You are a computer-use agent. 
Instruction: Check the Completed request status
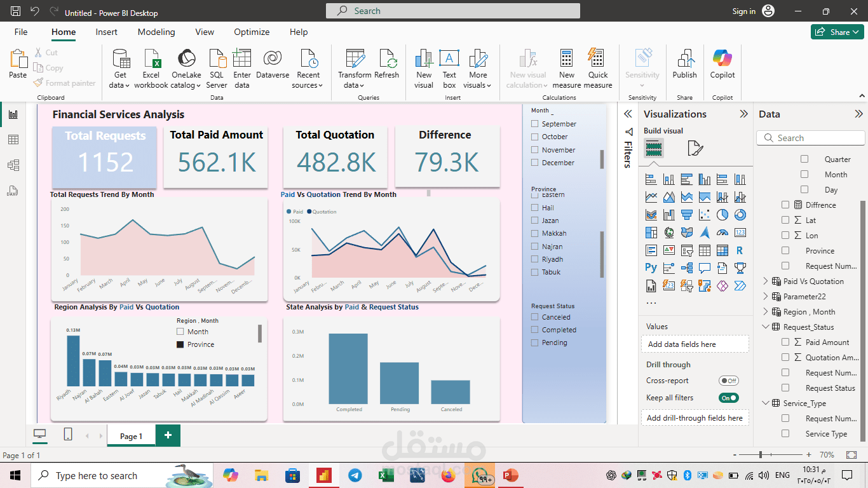pyautogui.click(x=535, y=330)
